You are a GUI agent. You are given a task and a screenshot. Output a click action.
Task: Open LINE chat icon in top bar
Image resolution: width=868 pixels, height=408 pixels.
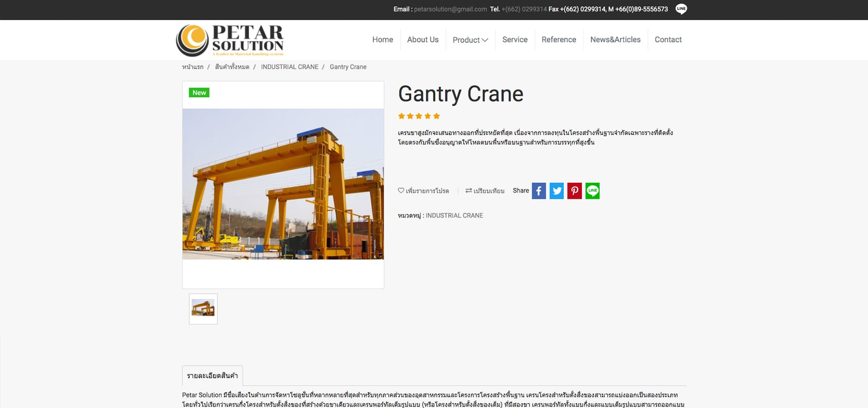(681, 9)
